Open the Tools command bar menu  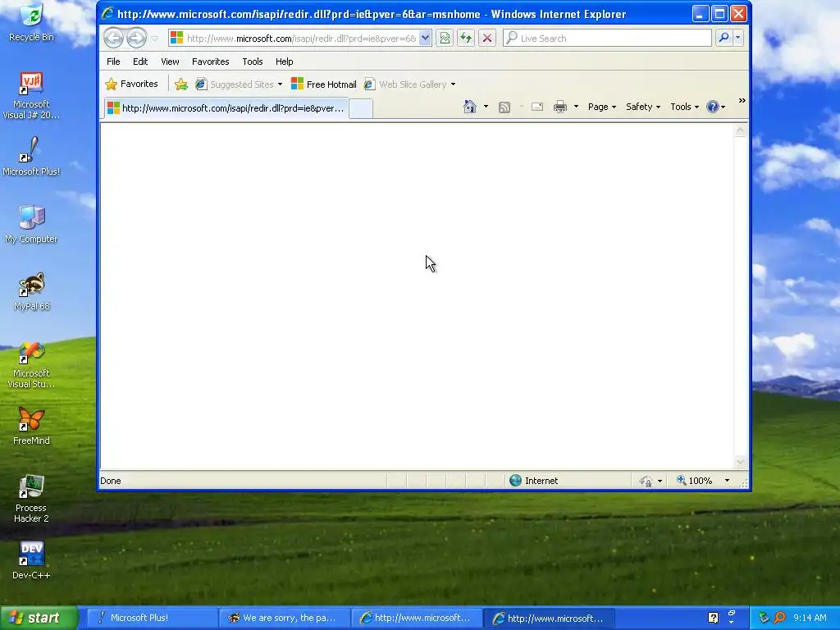pyautogui.click(x=685, y=107)
